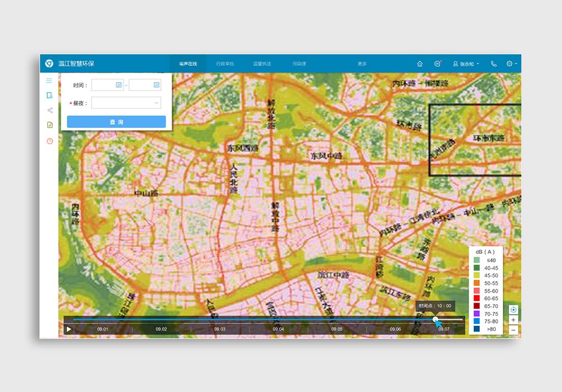Click the timeline slider handle
This screenshot has width=562, height=392.
tap(435, 319)
